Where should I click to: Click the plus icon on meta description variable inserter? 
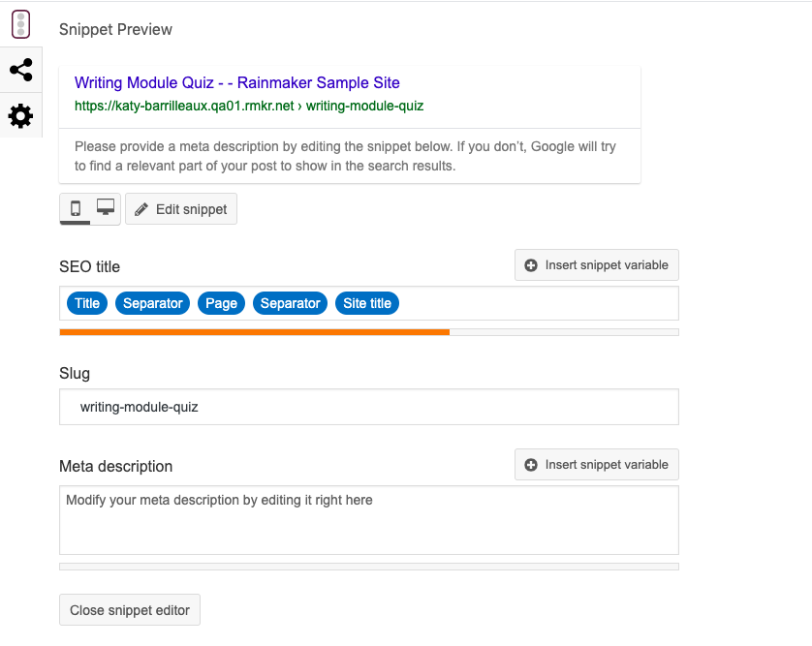(x=531, y=464)
